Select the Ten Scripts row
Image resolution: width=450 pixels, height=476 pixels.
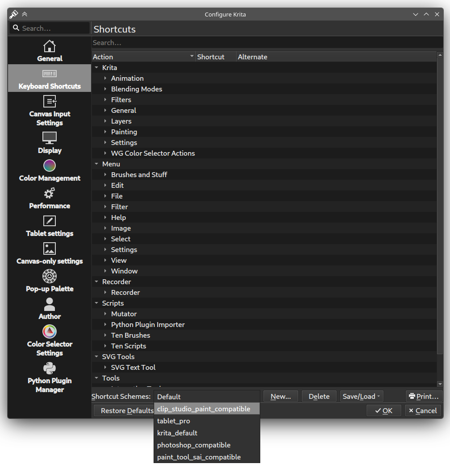point(264,346)
